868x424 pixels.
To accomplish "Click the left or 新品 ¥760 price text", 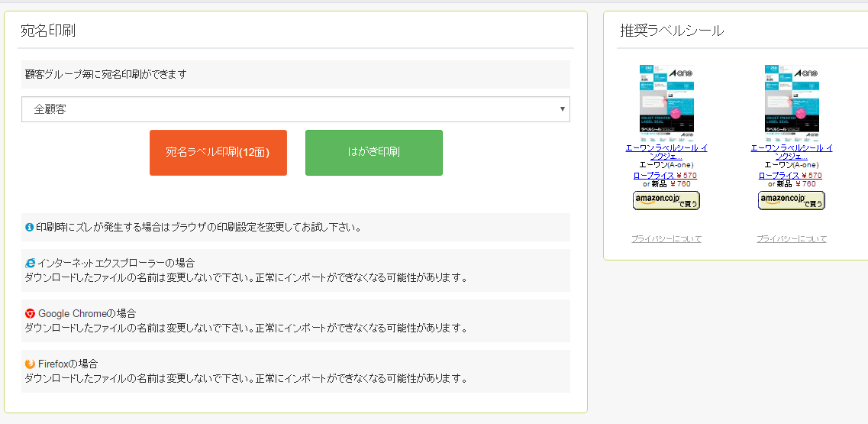I will (x=666, y=184).
